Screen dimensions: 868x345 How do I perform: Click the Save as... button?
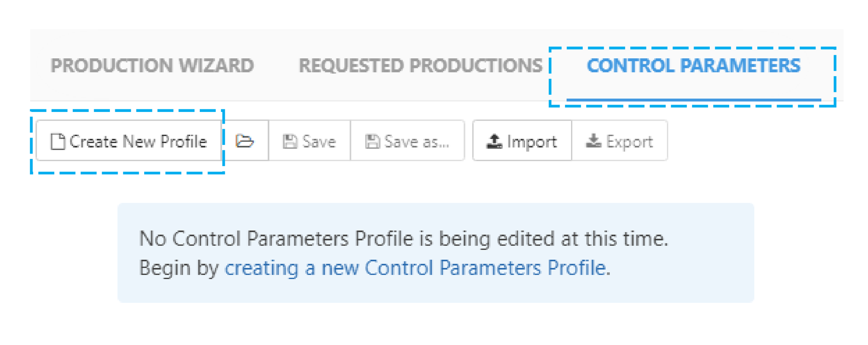pos(407,140)
